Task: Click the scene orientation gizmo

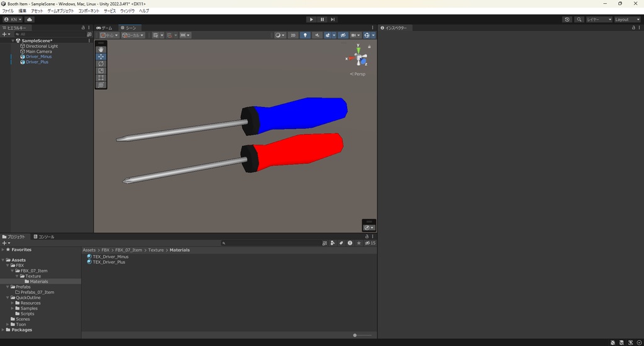Action: 358,57
